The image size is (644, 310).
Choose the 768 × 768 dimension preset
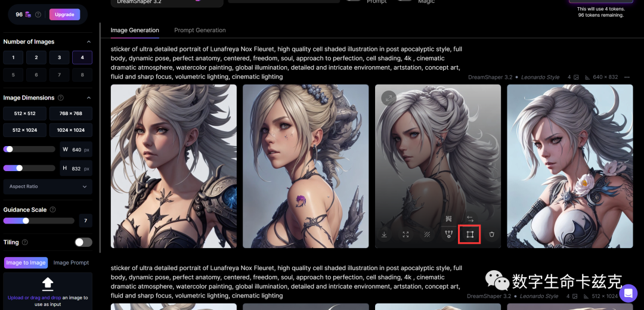[x=70, y=113]
